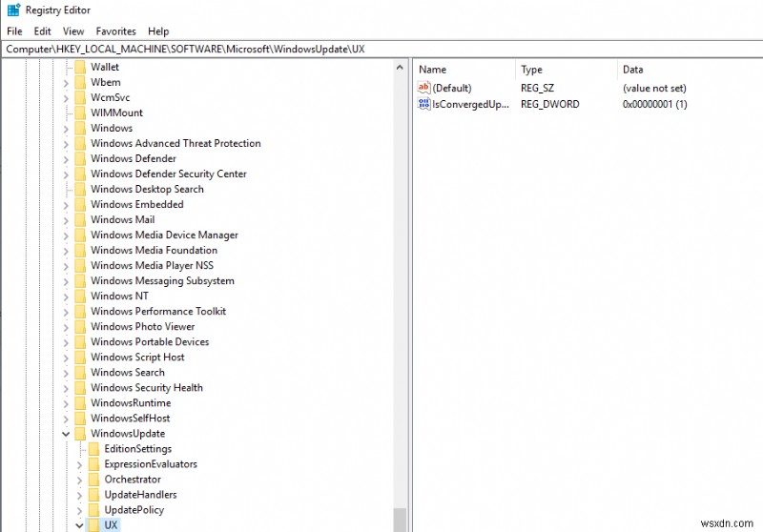This screenshot has height=532, width=763.
Task: Expand the Windows Media Foundation key
Action: (66, 251)
